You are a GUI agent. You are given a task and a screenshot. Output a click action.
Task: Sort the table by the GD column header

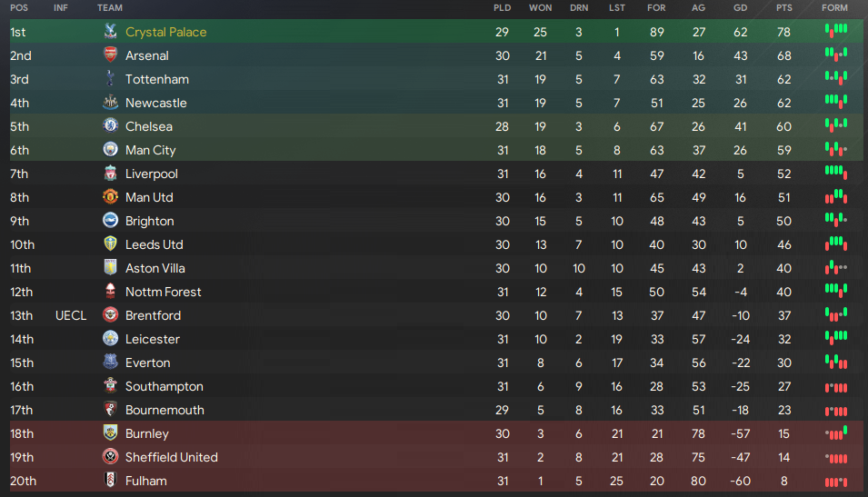pos(740,8)
